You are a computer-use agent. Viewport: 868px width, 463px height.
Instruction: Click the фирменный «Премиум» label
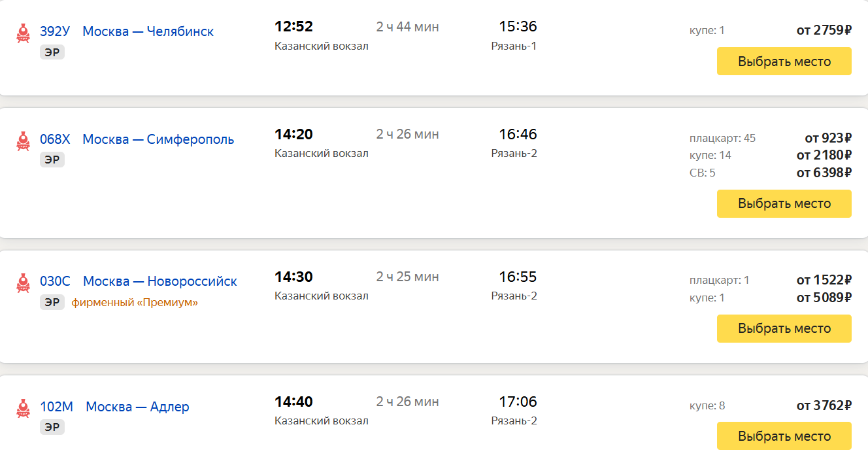pos(135,302)
